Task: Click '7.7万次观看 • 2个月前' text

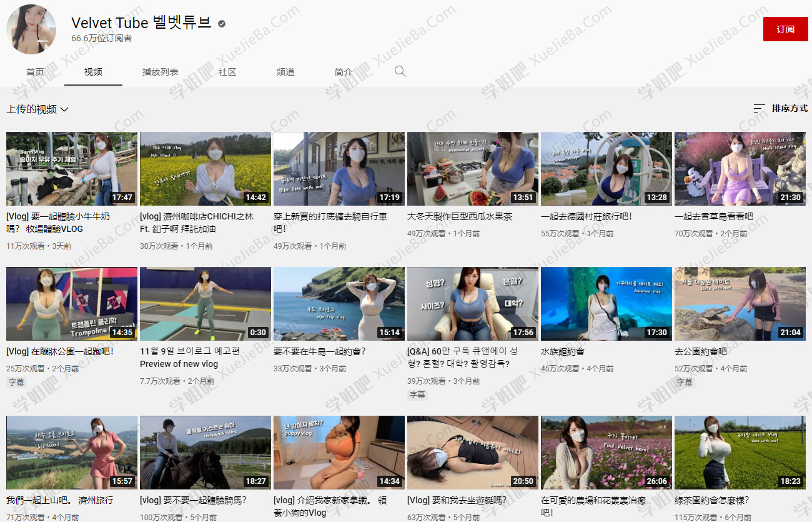Action: pyautogui.click(x=177, y=381)
